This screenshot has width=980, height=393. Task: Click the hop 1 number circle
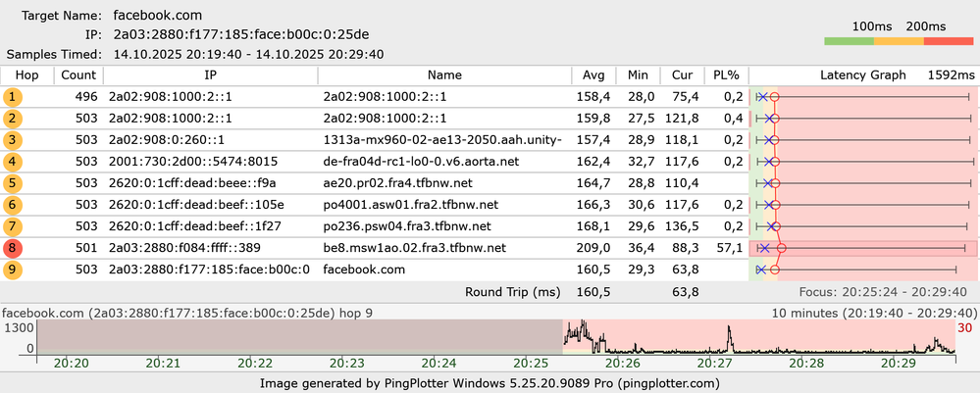click(13, 97)
